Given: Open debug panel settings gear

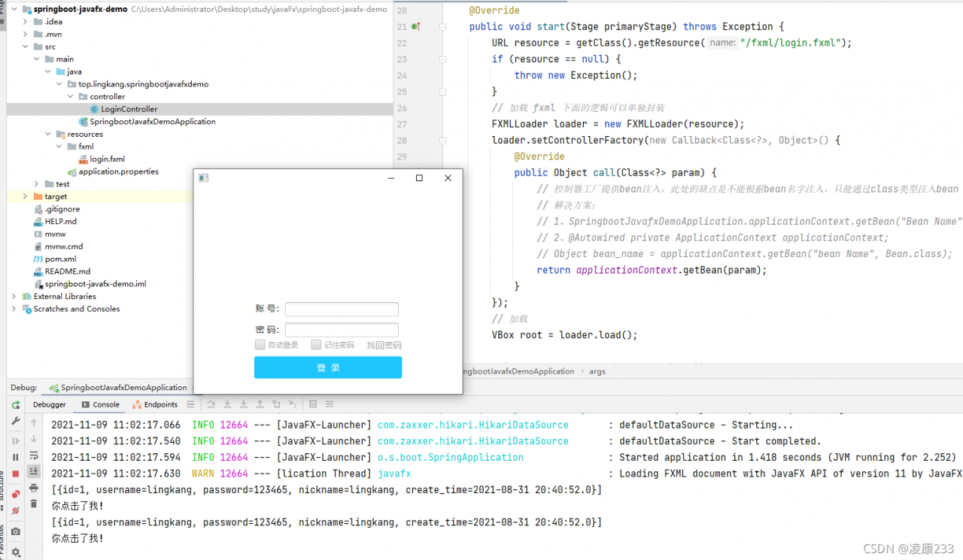Looking at the screenshot, I should [15, 552].
